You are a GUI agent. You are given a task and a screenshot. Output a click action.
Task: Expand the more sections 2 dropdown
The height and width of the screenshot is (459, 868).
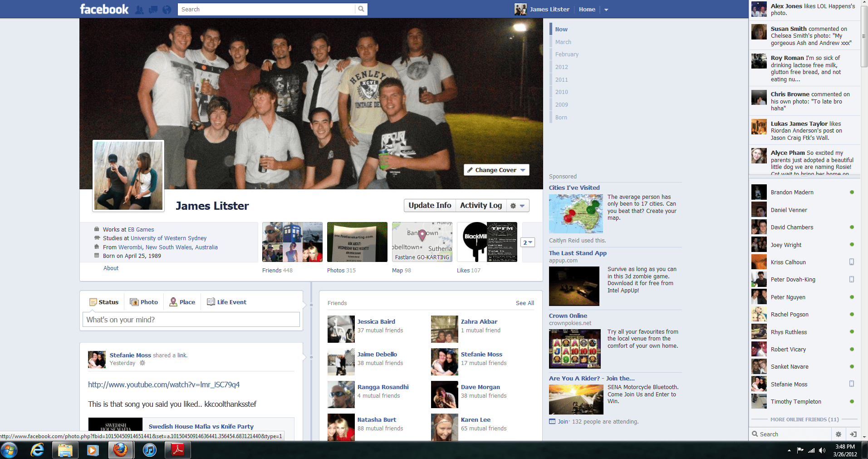pyautogui.click(x=528, y=242)
